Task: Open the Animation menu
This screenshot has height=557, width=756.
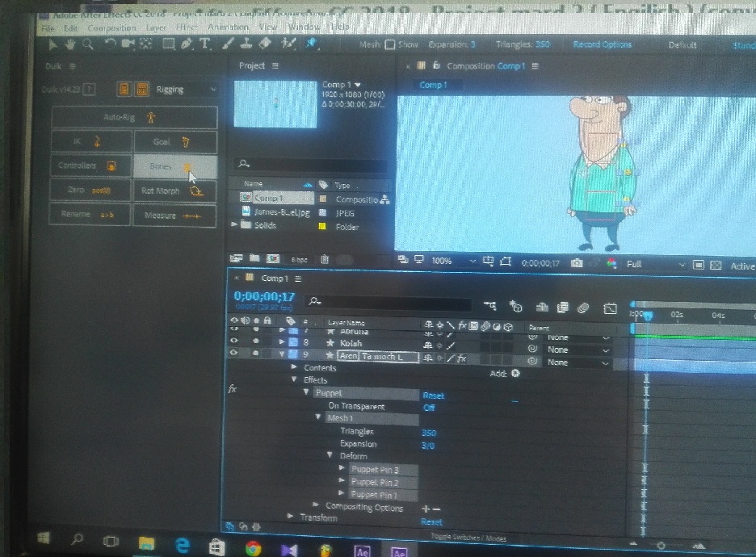Action: click(228, 27)
